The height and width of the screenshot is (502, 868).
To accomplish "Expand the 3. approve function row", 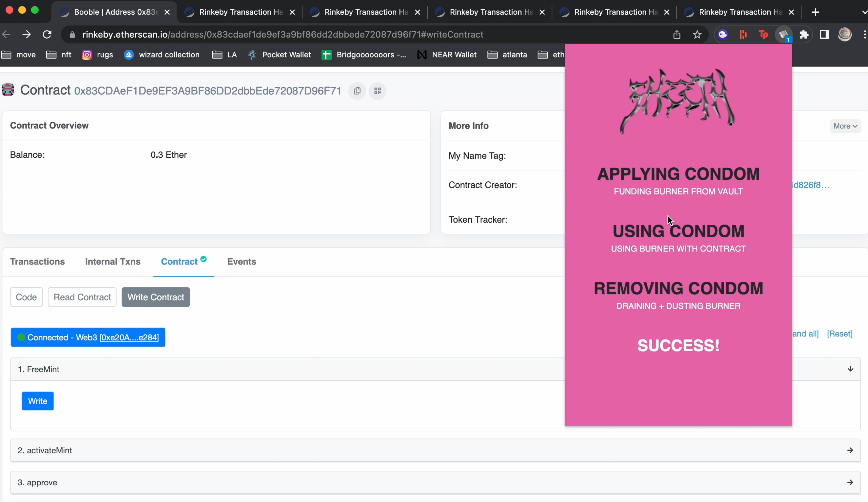I will point(435,482).
